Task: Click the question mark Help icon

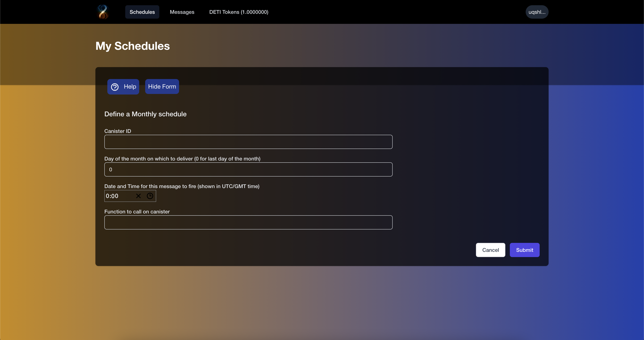Action: (115, 87)
